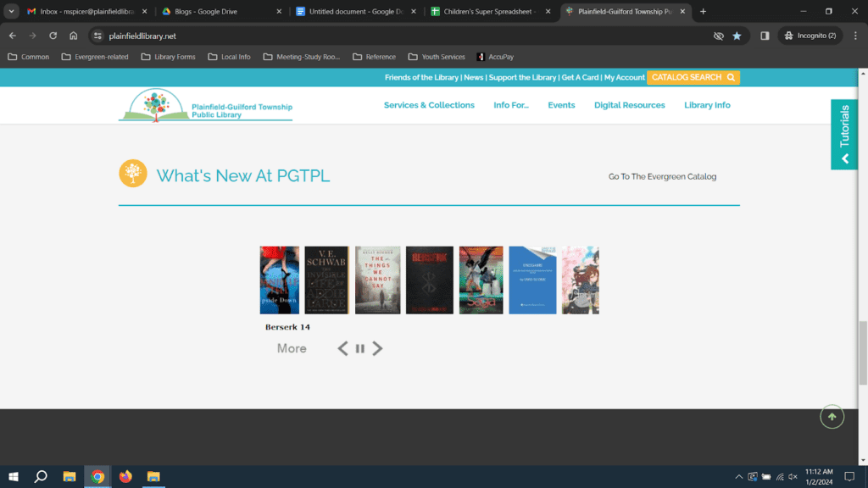Open the Reference bookmarks folder

pos(374,57)
